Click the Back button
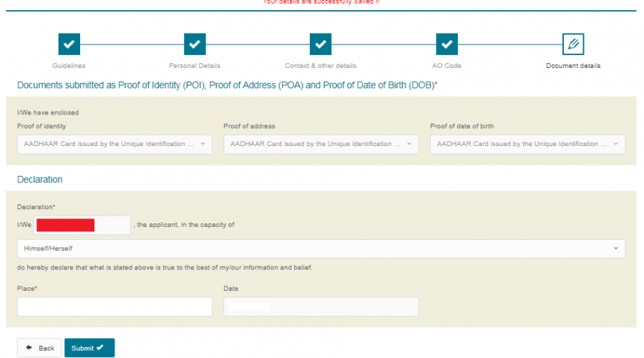The height and width of the screenshot is (358, 644). (x=39, y=348)
